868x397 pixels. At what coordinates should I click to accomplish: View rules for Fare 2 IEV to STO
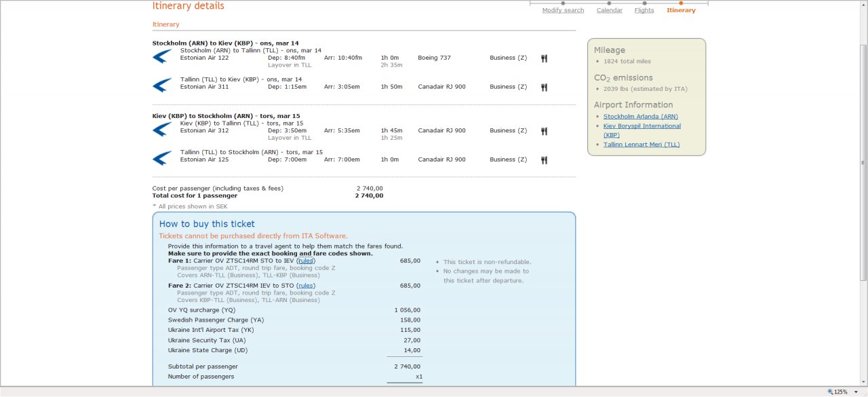306,286
